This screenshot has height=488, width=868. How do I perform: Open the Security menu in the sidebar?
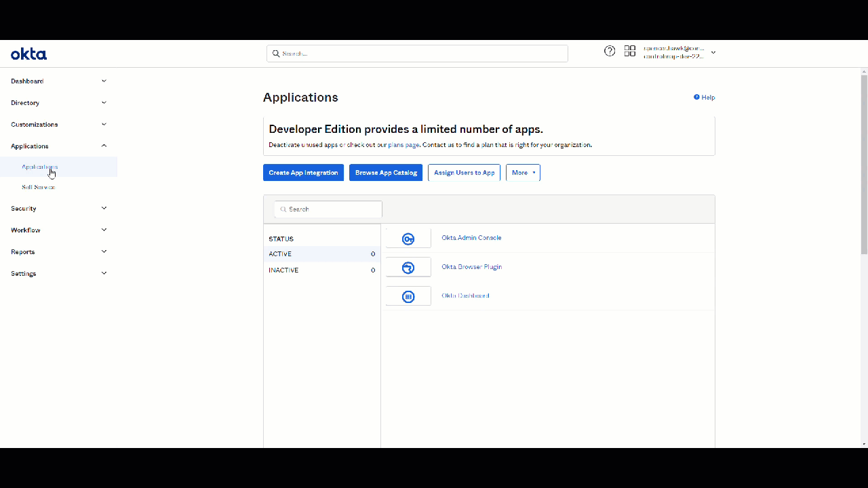pos(23,208)
